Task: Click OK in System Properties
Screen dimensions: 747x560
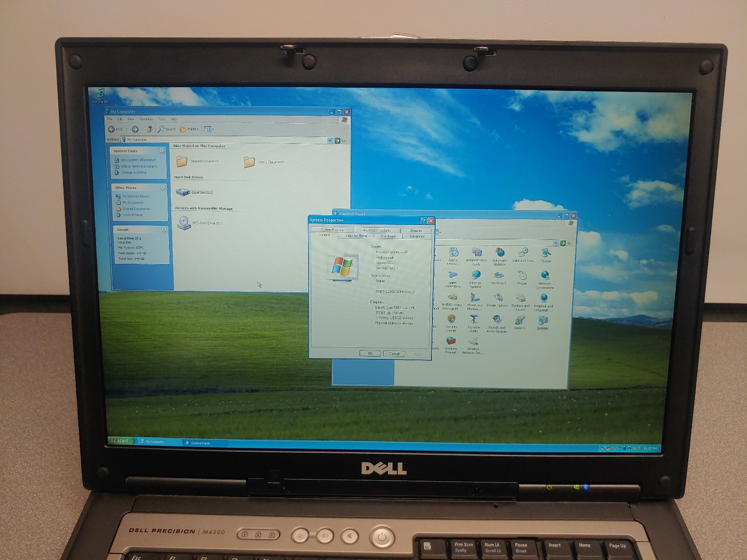Action: 370,353
